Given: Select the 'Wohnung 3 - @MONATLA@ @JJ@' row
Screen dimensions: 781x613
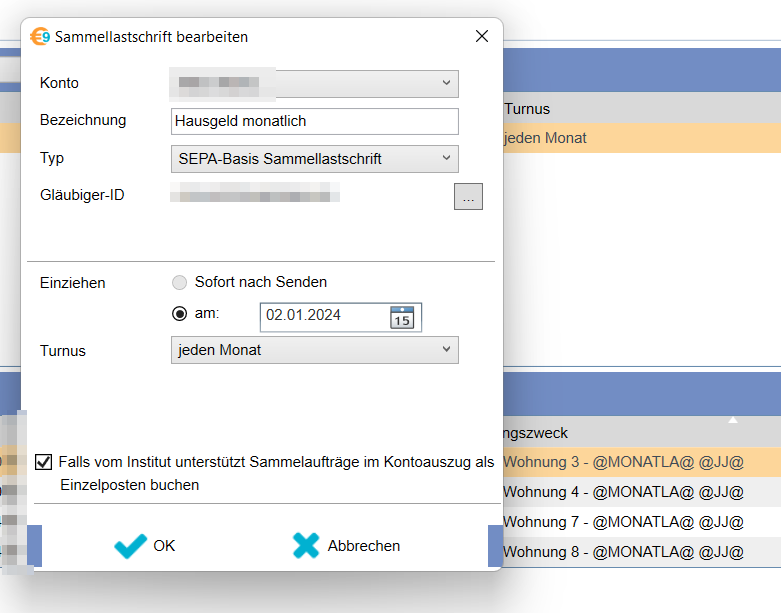Looking at the screenshot, I should (642, 462).
